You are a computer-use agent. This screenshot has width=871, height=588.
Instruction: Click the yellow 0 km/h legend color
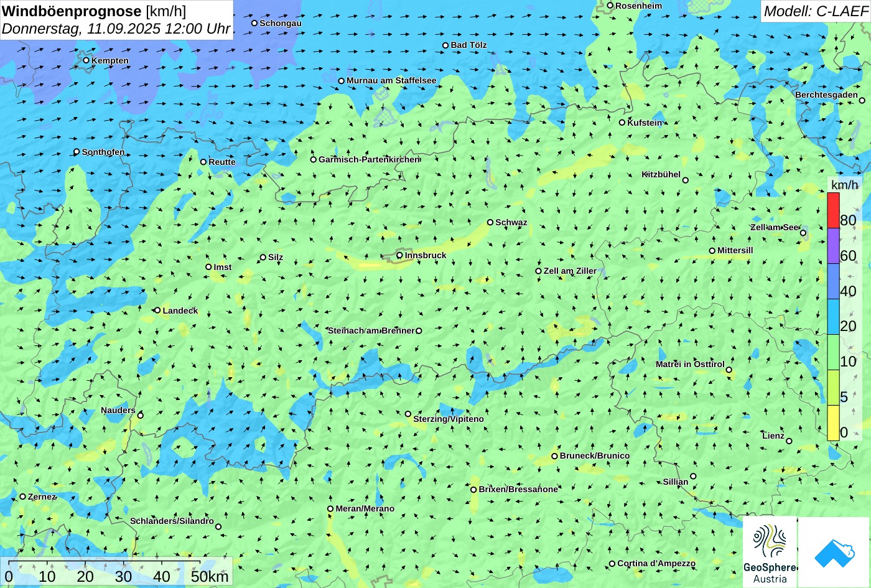833,423
